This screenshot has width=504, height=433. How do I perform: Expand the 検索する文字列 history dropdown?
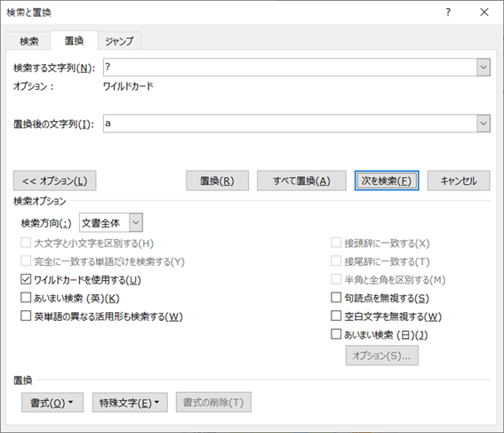[484, 68]
